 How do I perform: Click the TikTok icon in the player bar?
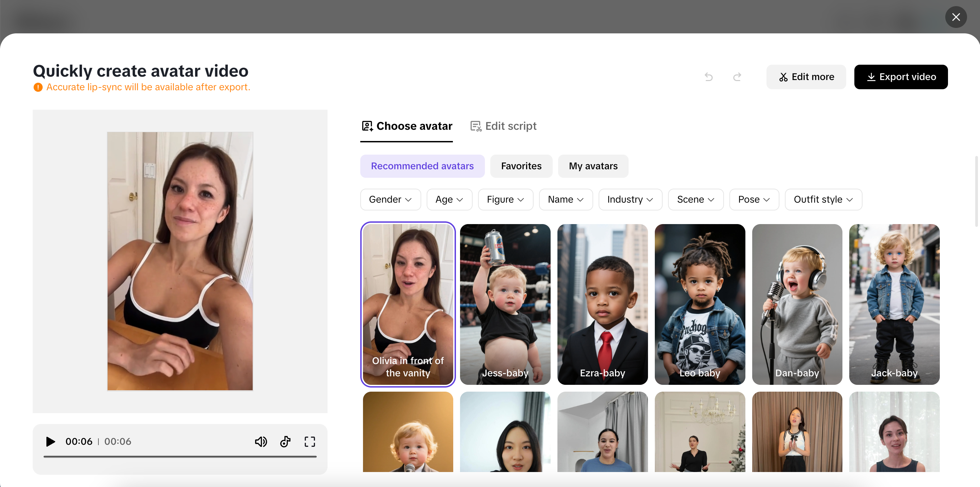tap(285, 442)
